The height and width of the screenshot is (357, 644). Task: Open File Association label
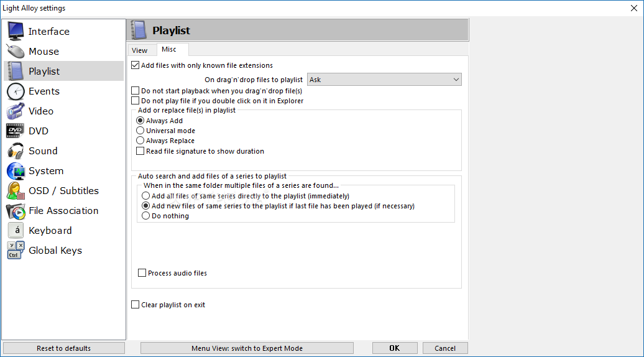[63, 211]
